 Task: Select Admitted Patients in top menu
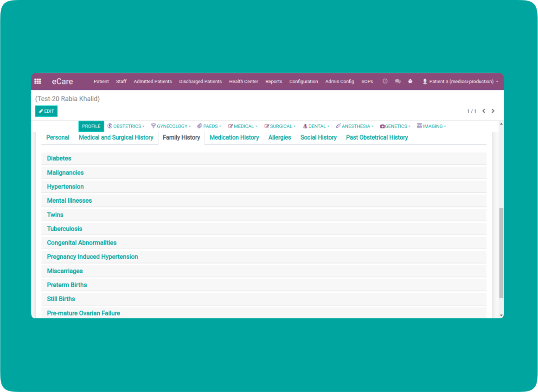(x=153, y=81)
